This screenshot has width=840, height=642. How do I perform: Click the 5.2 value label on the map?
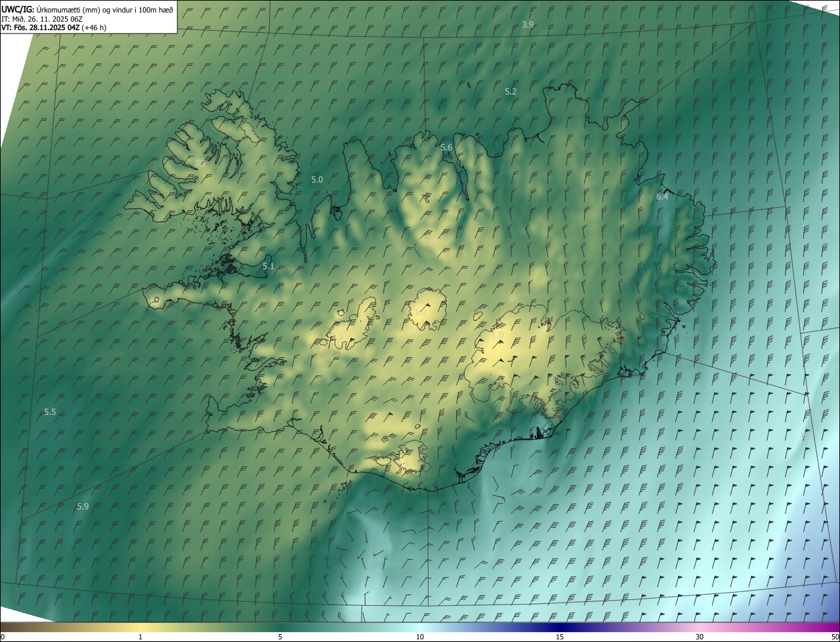pos(511,91)
